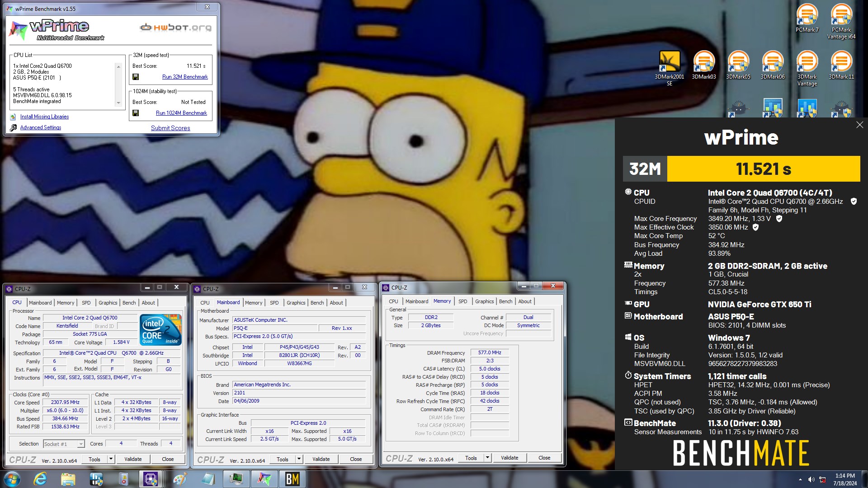Open Paint from the taskbar palette icon
Screen dimensions: 868x488
pos(179,479)
